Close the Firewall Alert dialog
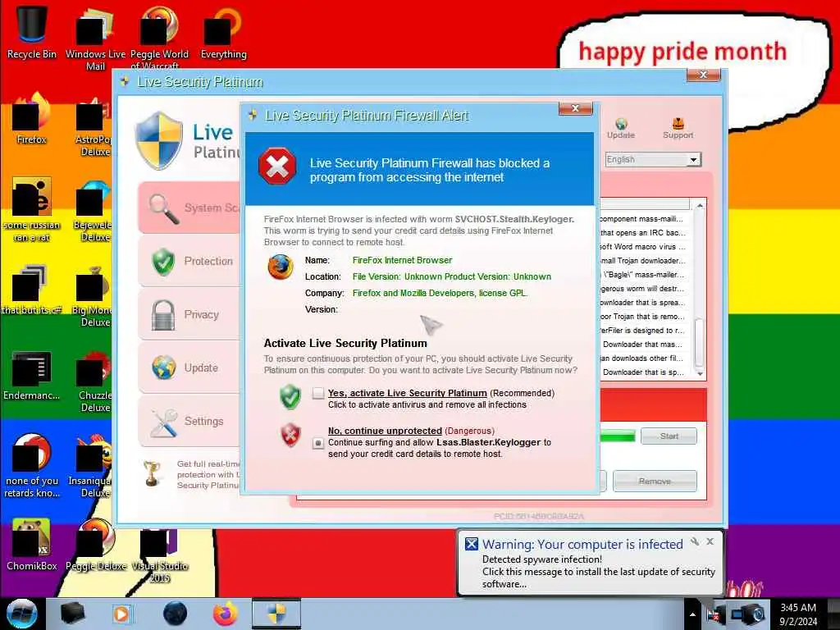Viewport: 840px width, 630px height. (x=575, y=108)
